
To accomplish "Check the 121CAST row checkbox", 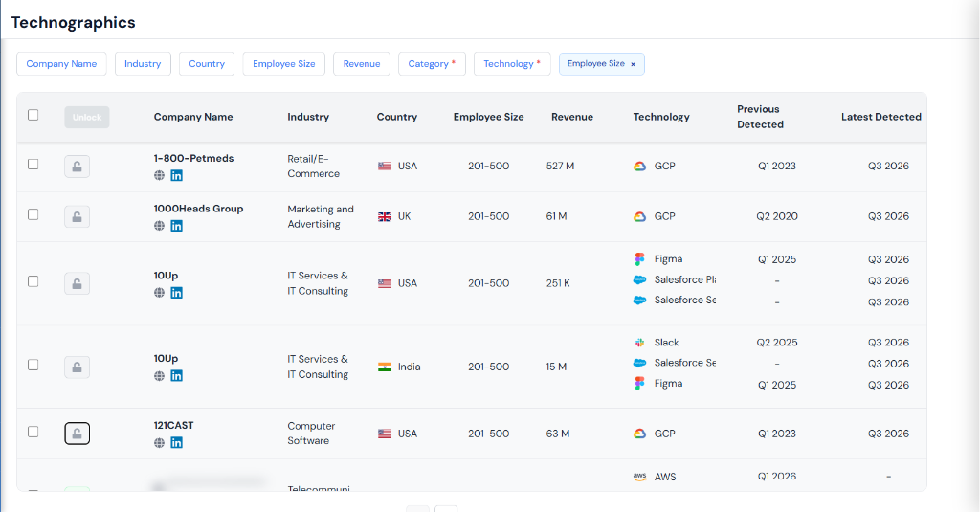I will (33, 432).
